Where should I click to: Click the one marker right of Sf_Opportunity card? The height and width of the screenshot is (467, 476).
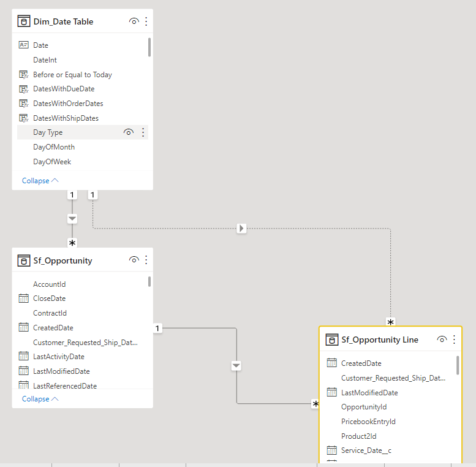click(x=157, y=328)
